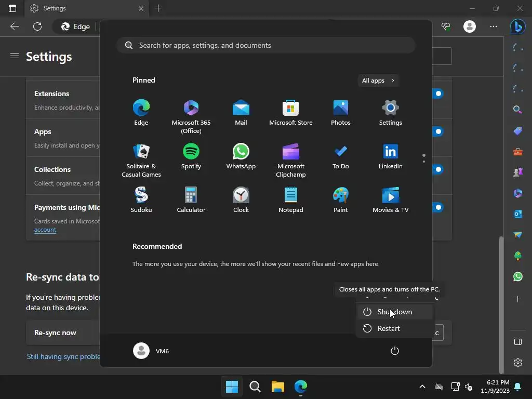Image resolution: width=532 pixels, height=399 pixels.
Task: Open Still having sync problems link
Action: click(x=63, y=356)
